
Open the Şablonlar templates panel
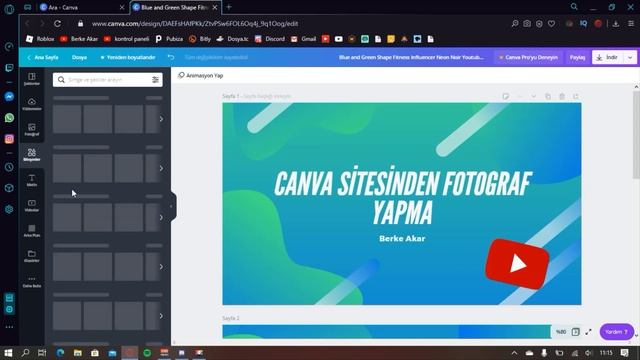coord(31,79)
